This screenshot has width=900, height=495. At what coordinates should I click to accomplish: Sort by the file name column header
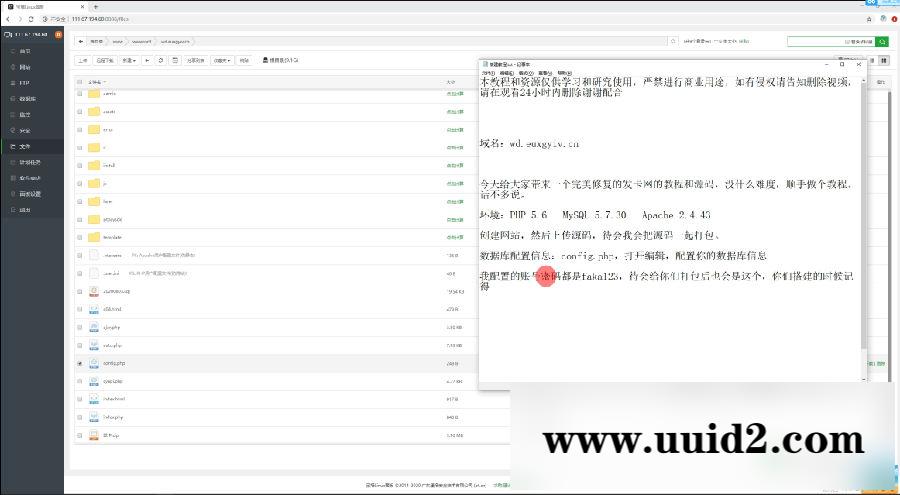(96, 81)
